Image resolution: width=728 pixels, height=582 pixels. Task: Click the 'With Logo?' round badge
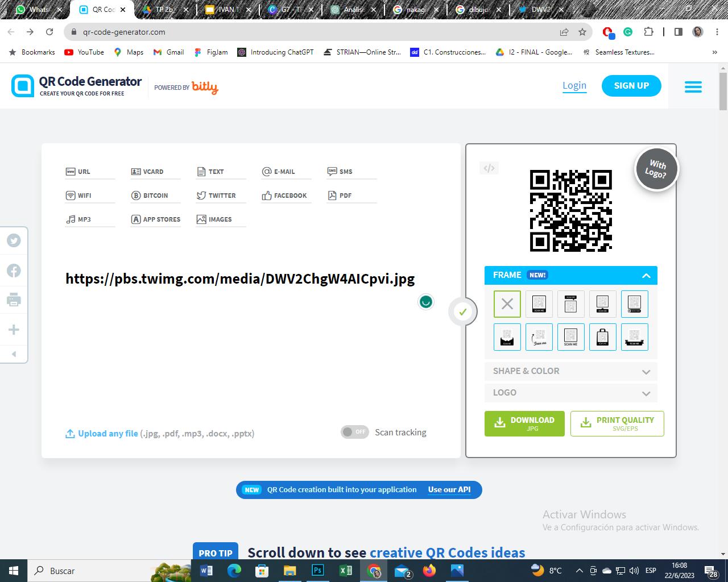[656, 169]
